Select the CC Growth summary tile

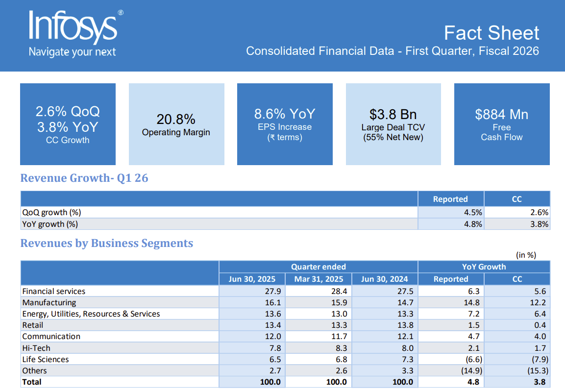pyautogui.click(x=68, y=124)
